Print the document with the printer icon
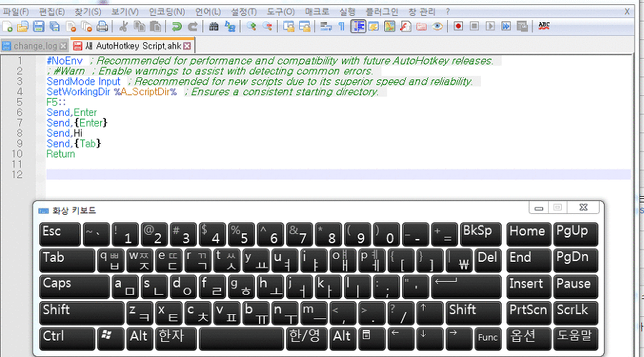644x357 pixels. 102,26
